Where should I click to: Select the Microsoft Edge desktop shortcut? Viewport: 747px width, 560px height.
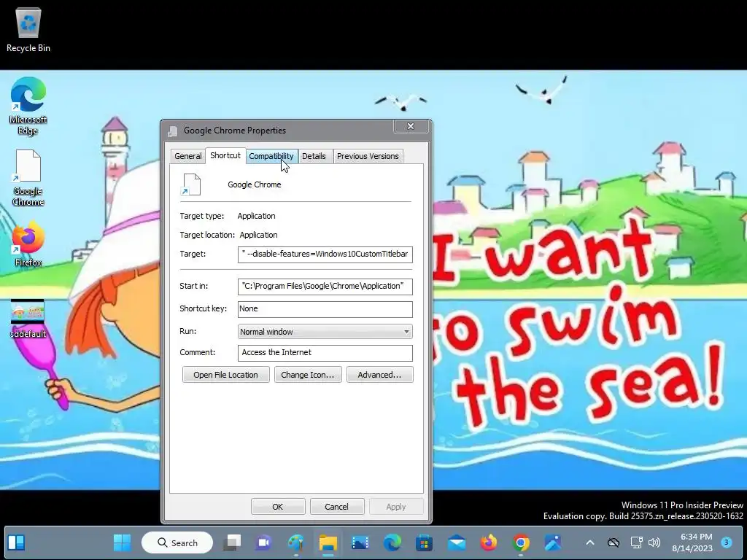28,106
